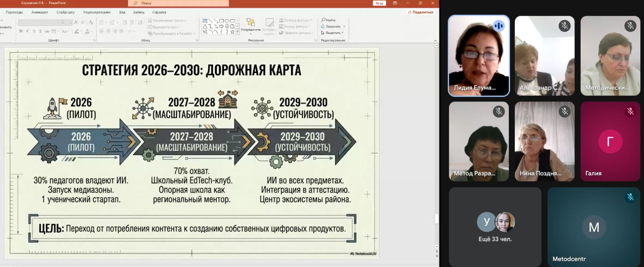644x267 pixels.
Task: Toggle bold (Ж) formatting
Action: click(x=21, y=31)
